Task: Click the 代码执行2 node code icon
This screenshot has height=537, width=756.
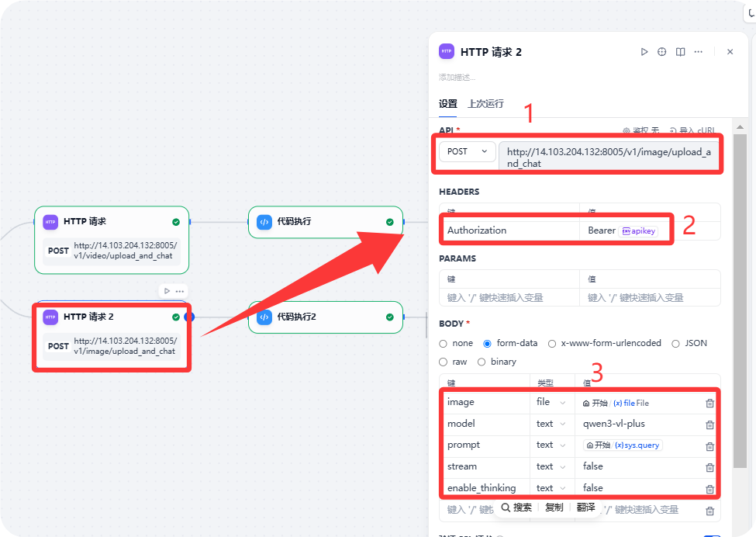Action: pyautogui.click(x=264, y=317)
